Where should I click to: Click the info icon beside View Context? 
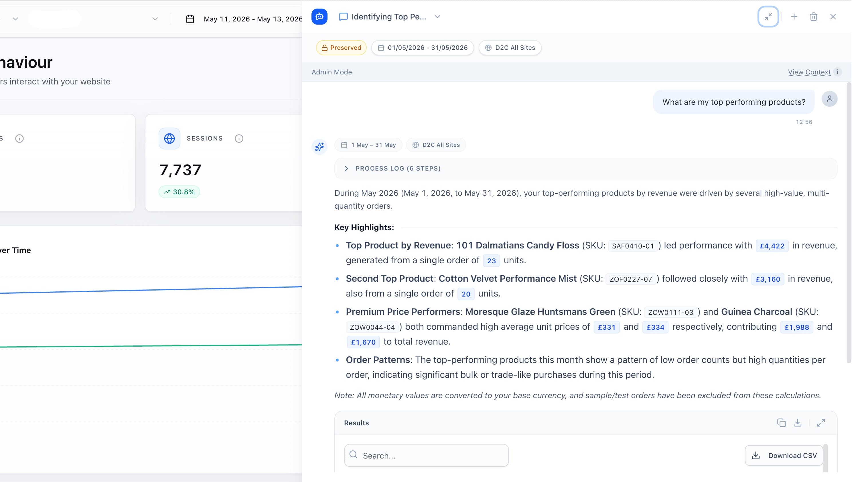(837, 72)
